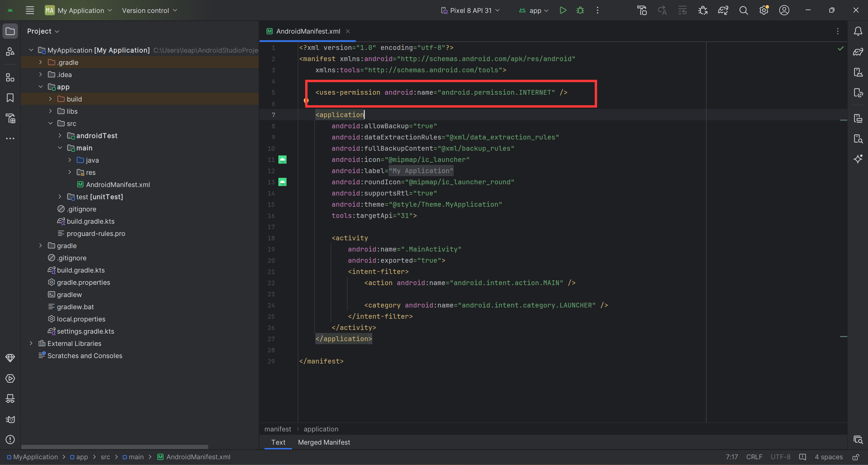Viewport: 868px width, 465px height.
Task: Click the Sync Project with Gradle icon
Action: [x=723, y=11]
